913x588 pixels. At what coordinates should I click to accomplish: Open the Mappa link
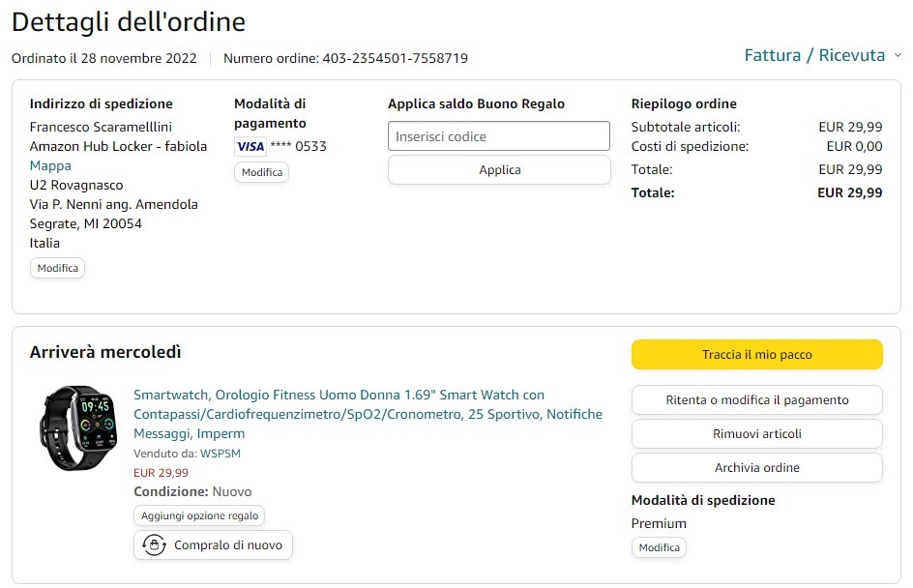50,165
